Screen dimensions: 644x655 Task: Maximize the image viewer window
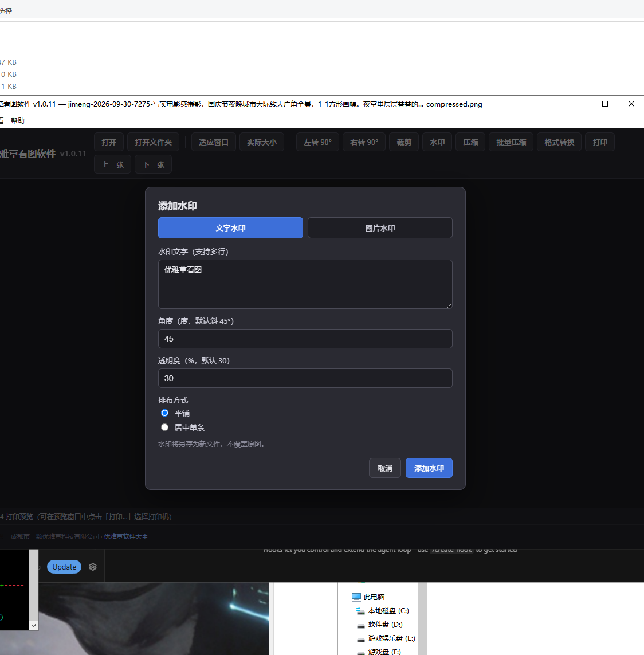pyautogui.click(x=604, y=104)
